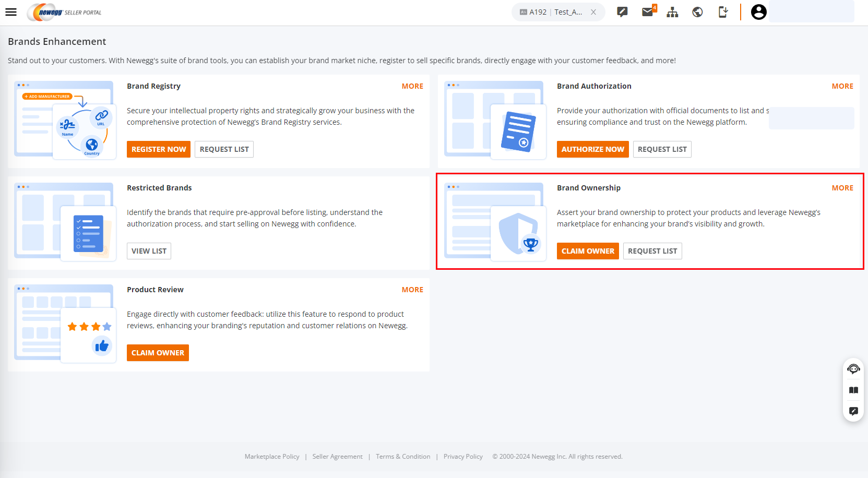Click the Brand Registry illustration thumbnail
This screenshot has width=868, height=478.
(x=65, y=120)
